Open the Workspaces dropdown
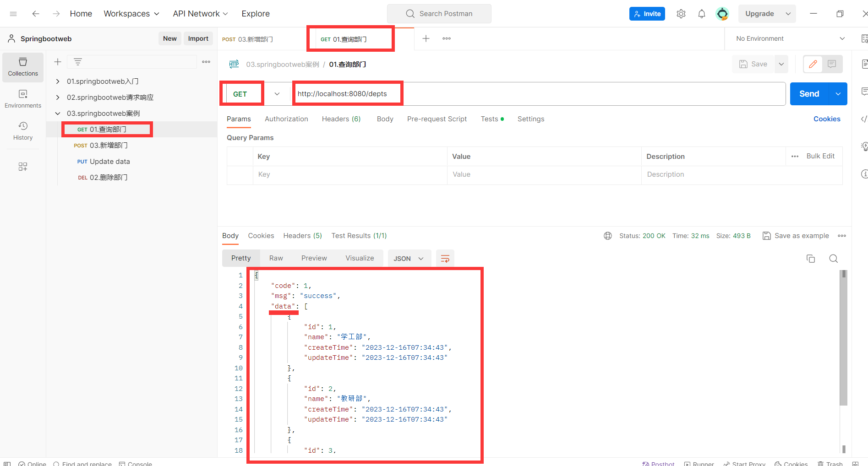This screenshot has height=466, width=868. click(131, 14)
